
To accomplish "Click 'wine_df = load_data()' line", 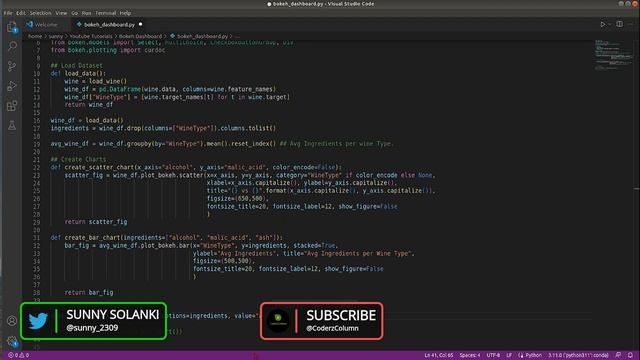I will [x=87, y=120].
